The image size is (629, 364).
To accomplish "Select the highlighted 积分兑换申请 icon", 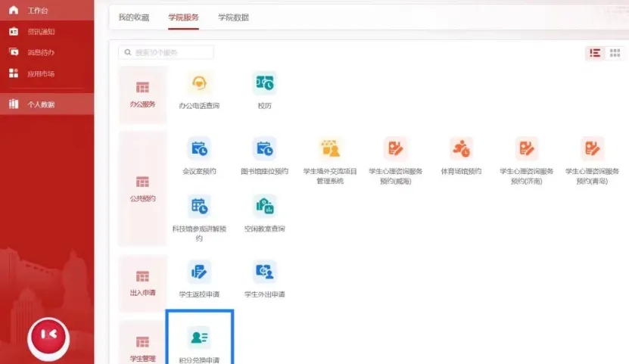I will pos(200,338).
